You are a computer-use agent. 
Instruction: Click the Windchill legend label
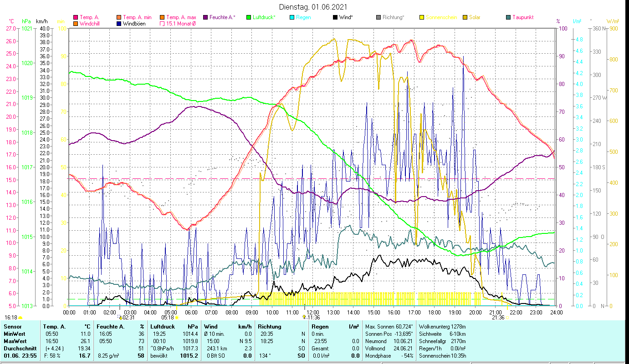(90, 24)
